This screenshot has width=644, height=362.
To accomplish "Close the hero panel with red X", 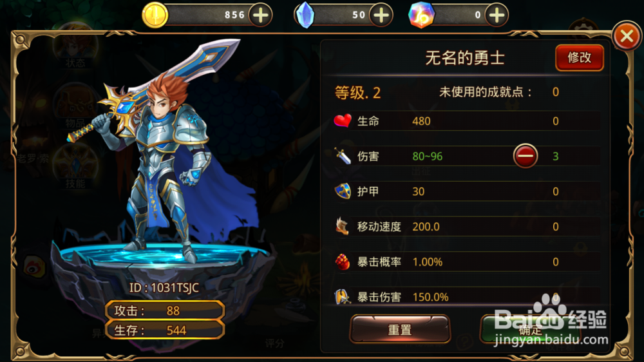I will click(x=627, y=36).
